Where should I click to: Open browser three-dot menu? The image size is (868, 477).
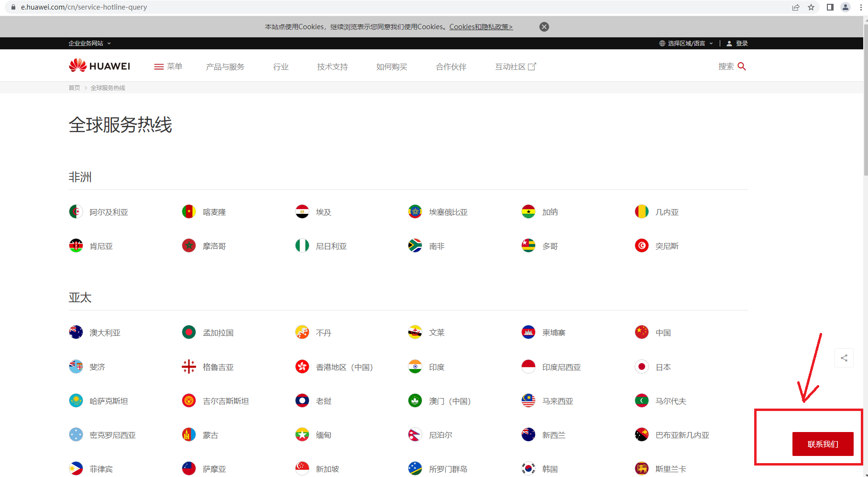(861, 7)
